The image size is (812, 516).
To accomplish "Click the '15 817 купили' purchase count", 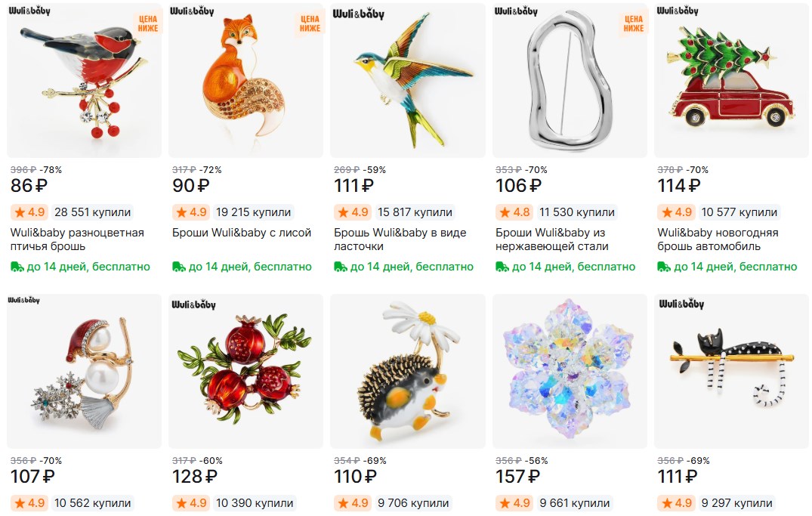I will [415, 212].
